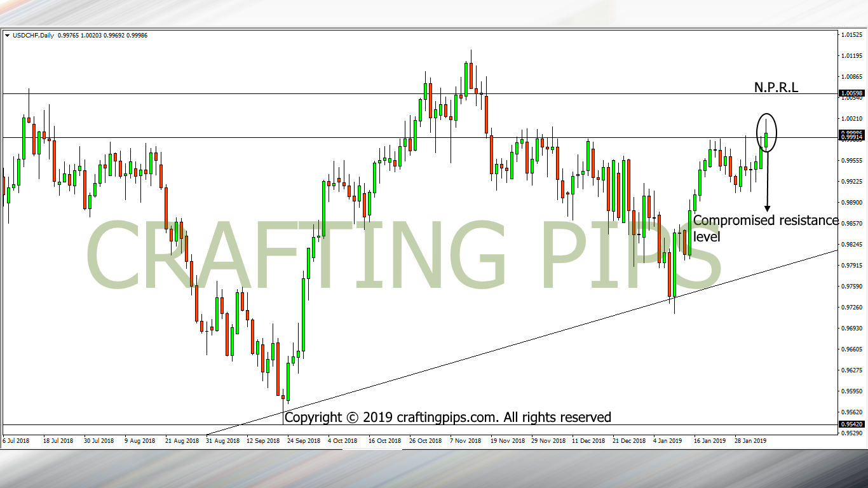Click the 1.00210 price axis label

[851, 119]
